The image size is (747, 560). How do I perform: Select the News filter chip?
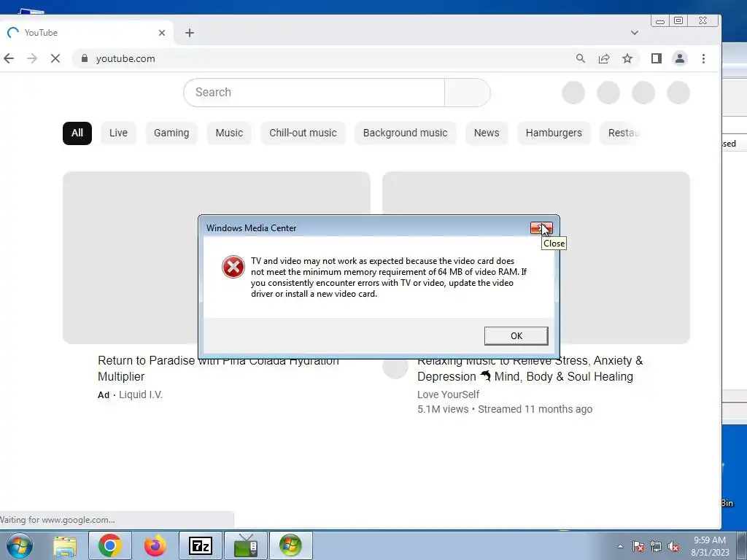pyautogui.click(x=487, y=133)
